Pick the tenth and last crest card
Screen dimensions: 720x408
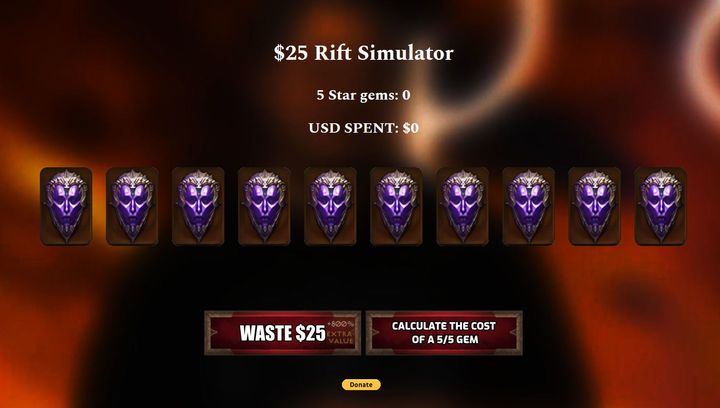(x=661, y=206)
